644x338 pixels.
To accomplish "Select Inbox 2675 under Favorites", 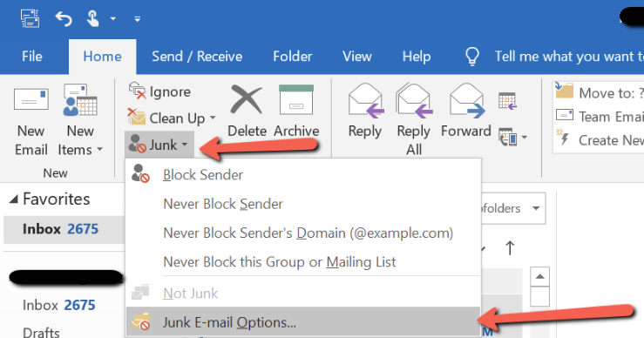I will click(x=64, y=229).
